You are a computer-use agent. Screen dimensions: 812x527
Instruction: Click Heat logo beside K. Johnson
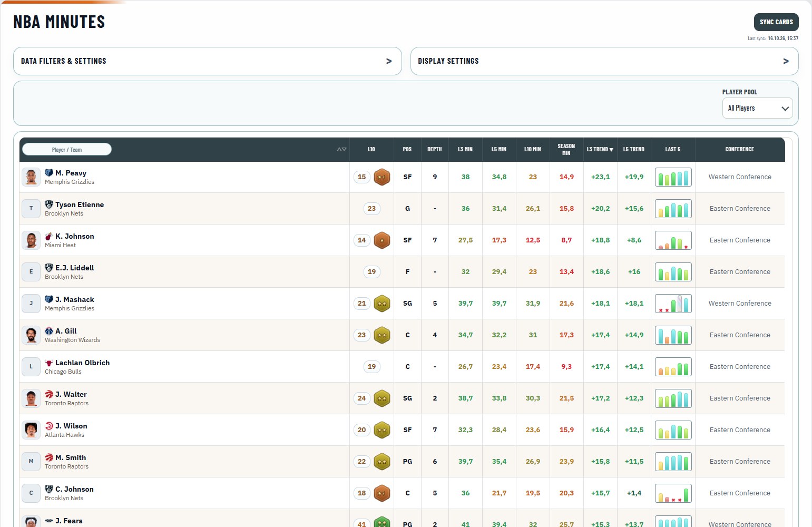49,236
